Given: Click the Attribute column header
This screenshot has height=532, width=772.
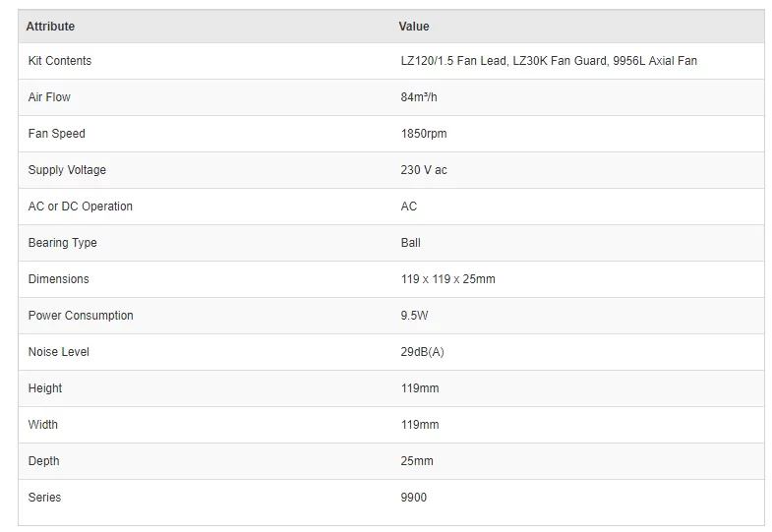Looking at the screenshot, I should coord(50,27).
